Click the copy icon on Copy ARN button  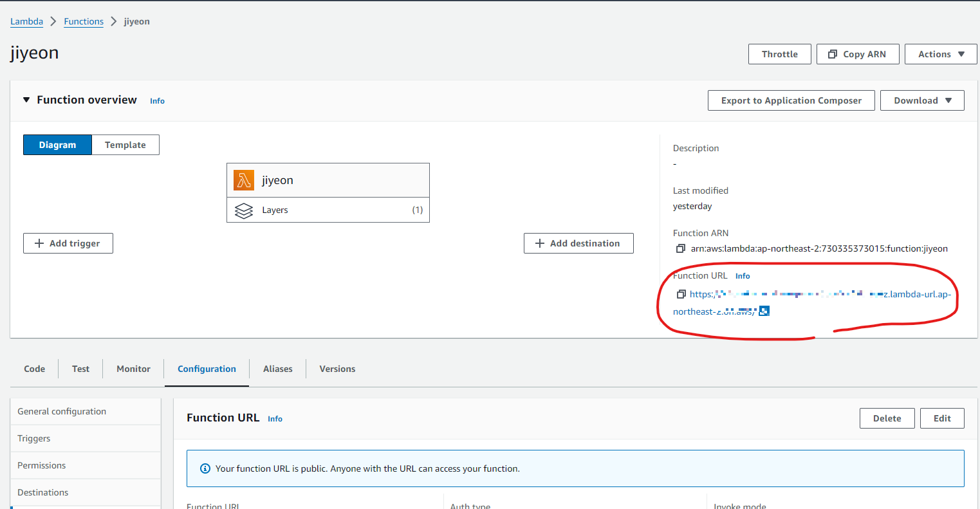click(833, 54)
